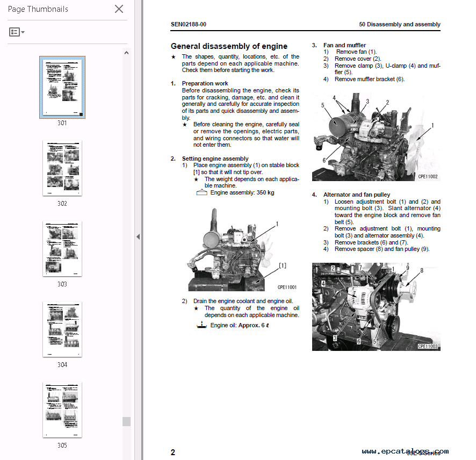Collapse the navigation pane with the arrow

pyautogui.click(x=138, y=236)
